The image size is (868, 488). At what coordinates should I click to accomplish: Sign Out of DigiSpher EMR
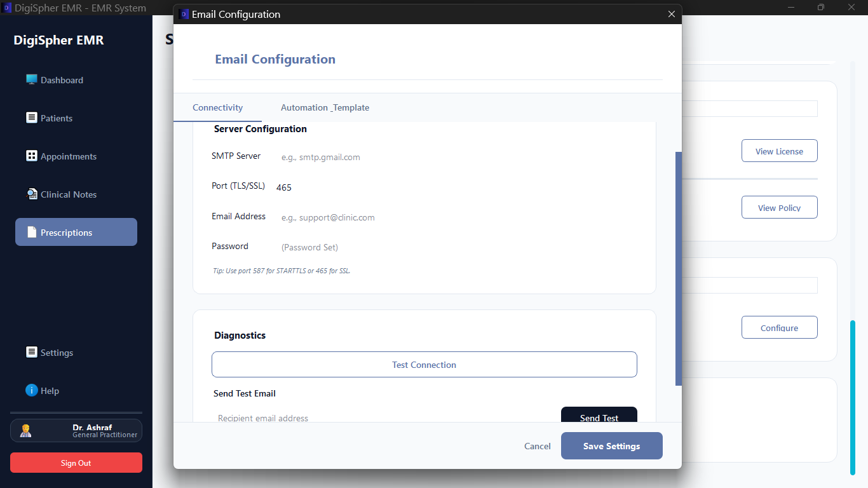[76, 463]
